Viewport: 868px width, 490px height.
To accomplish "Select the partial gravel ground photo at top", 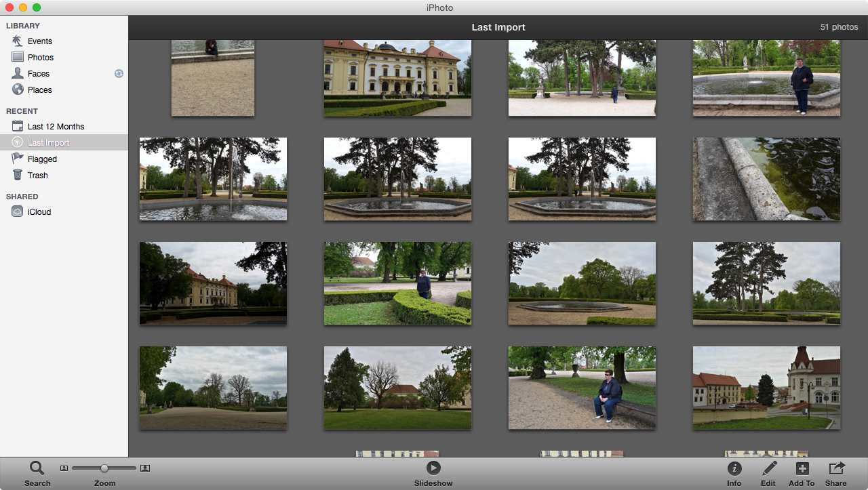I will click(213, 78).
